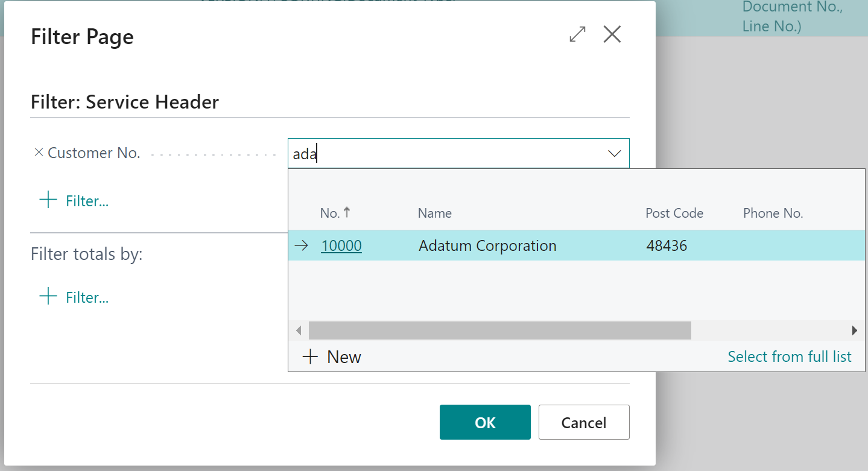The width and height of the screenshot is (868, 471).
Task: Click the Post Code column header
Action: click(x=674, y=213)
